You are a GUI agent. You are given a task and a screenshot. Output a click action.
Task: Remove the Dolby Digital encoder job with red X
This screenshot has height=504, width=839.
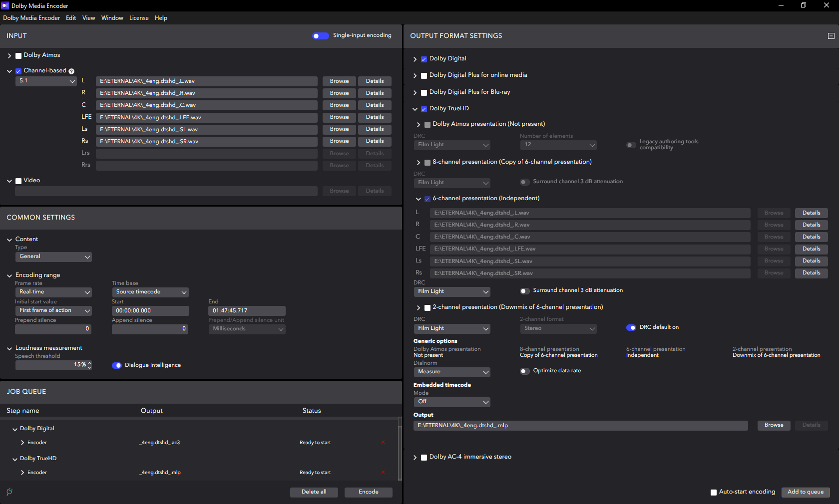383,443
